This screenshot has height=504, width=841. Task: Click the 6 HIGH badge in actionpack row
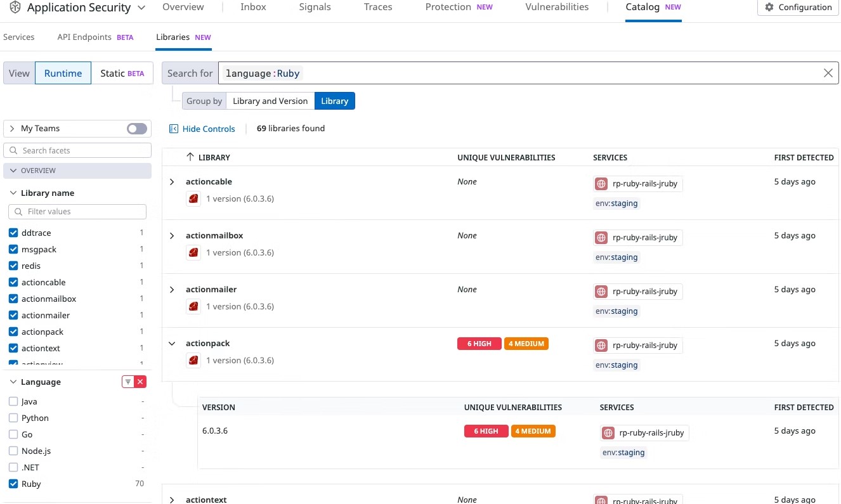pos(479,344)
